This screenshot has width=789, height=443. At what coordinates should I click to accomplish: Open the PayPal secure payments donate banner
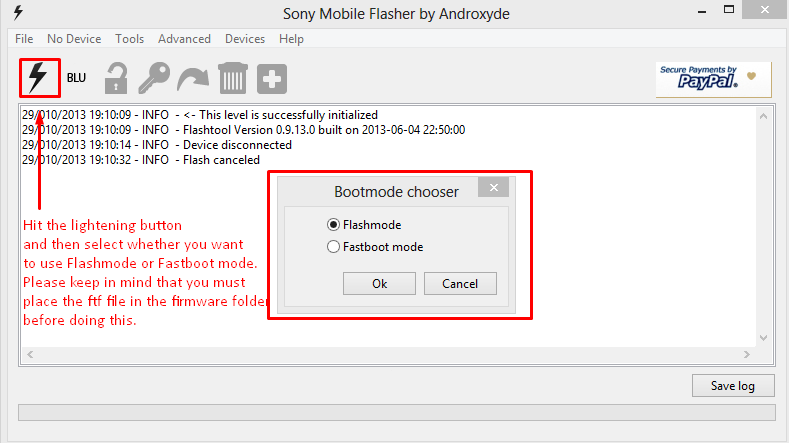tap(713, 79)
